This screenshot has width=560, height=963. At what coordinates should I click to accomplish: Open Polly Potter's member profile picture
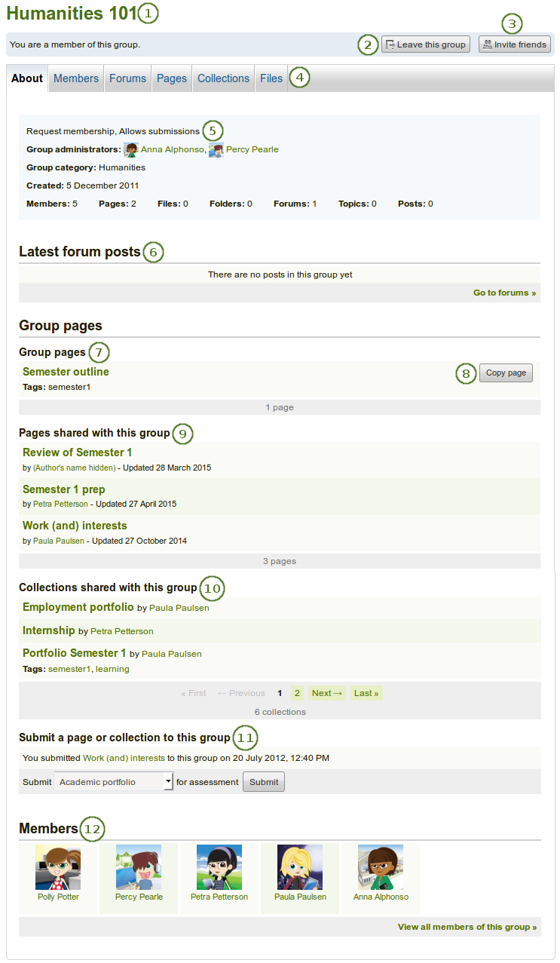(x=58, y=867)
